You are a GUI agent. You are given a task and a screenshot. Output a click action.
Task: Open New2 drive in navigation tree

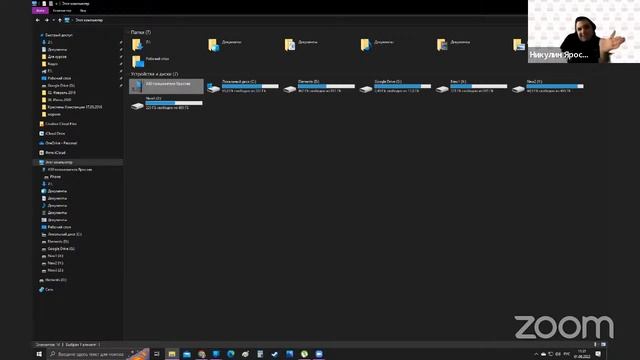point(55,263)
